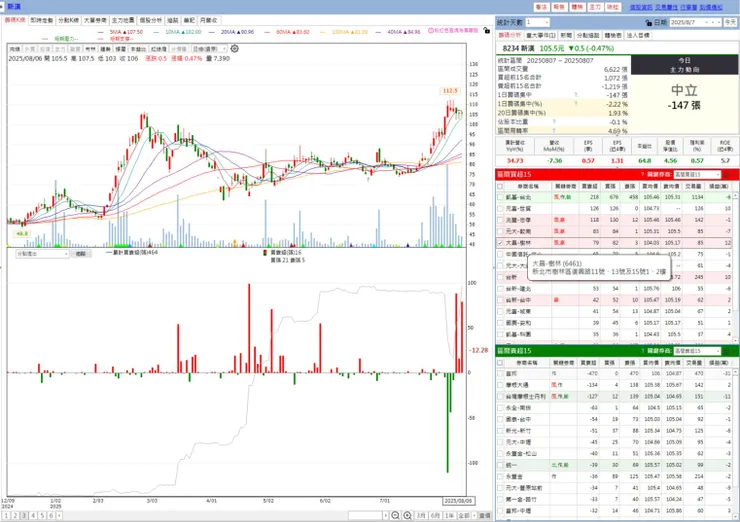740x522 pixels.
Task: Click the 全部 range button
Action: [464, 515]
